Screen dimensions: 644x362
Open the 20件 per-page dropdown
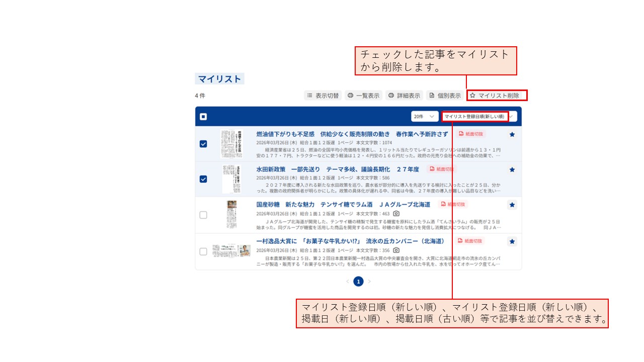pos(425,117)
